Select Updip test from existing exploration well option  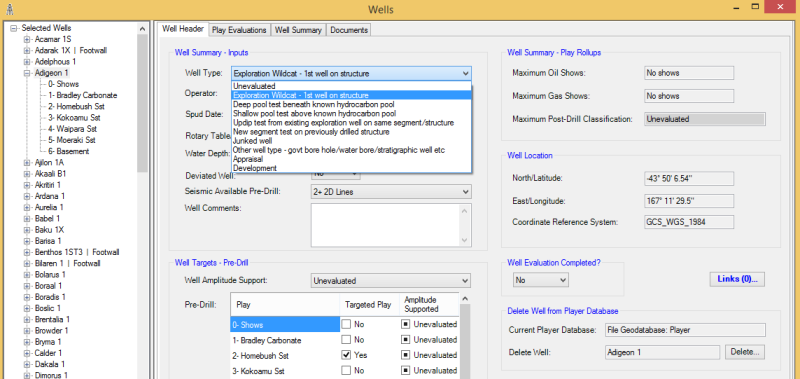pos(352,122)
